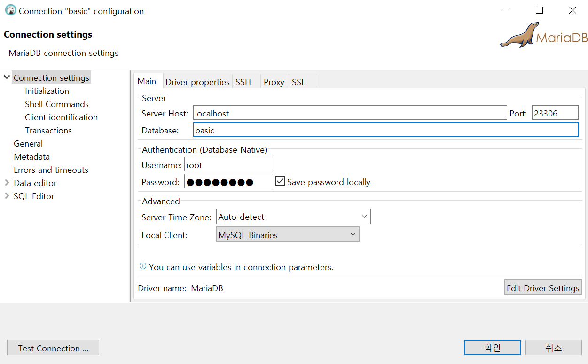Collapse the Connection settings tree node
Image resolution: width=588 pixels, height=364 pixels.
click(x=7, y=77)
